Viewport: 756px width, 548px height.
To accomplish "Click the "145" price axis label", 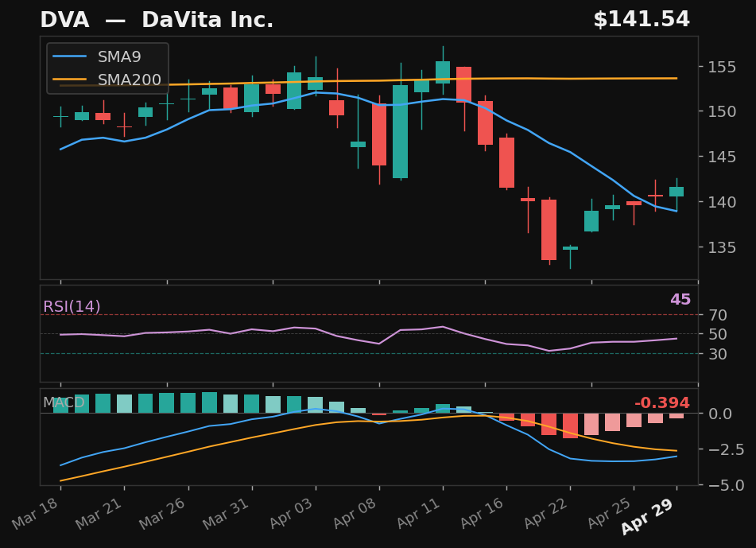I will [722, 157].
